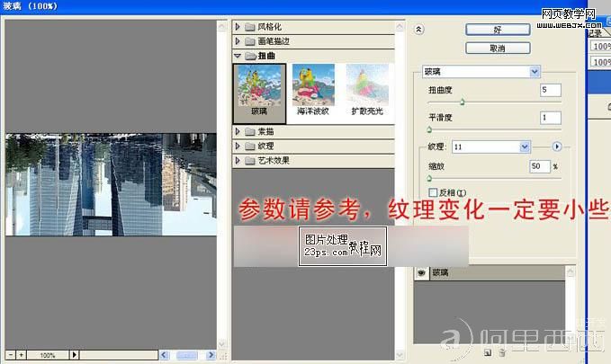Click the zoom out minus button
The width and height of the screenshot is (611, 364).
tap(9, 355)
